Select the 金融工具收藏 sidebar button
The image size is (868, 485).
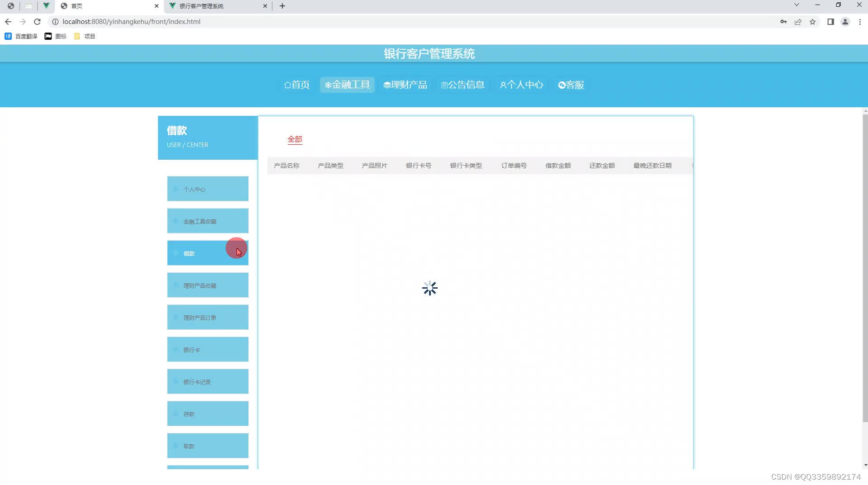pos(208,221)
